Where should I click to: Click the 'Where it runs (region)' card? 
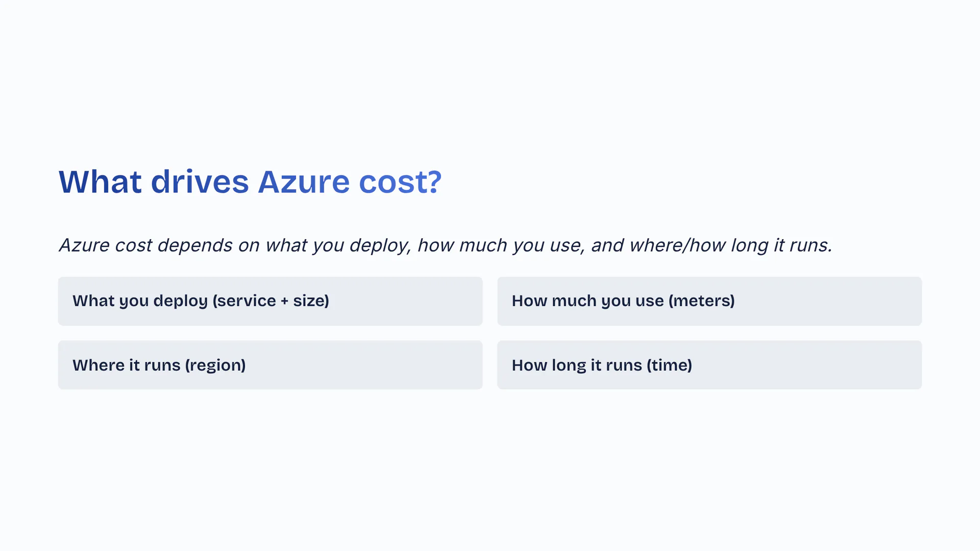270,365
